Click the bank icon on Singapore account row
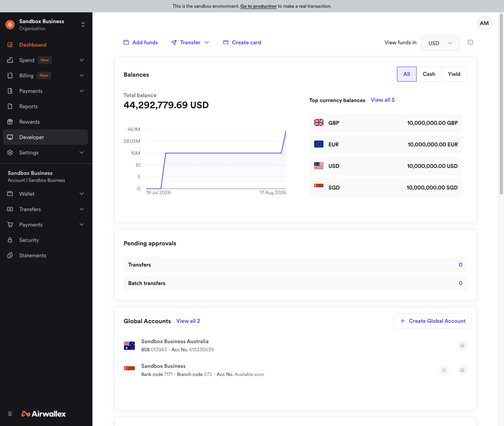The height and width of the screenshot is (426, 504). coord(462,370)
